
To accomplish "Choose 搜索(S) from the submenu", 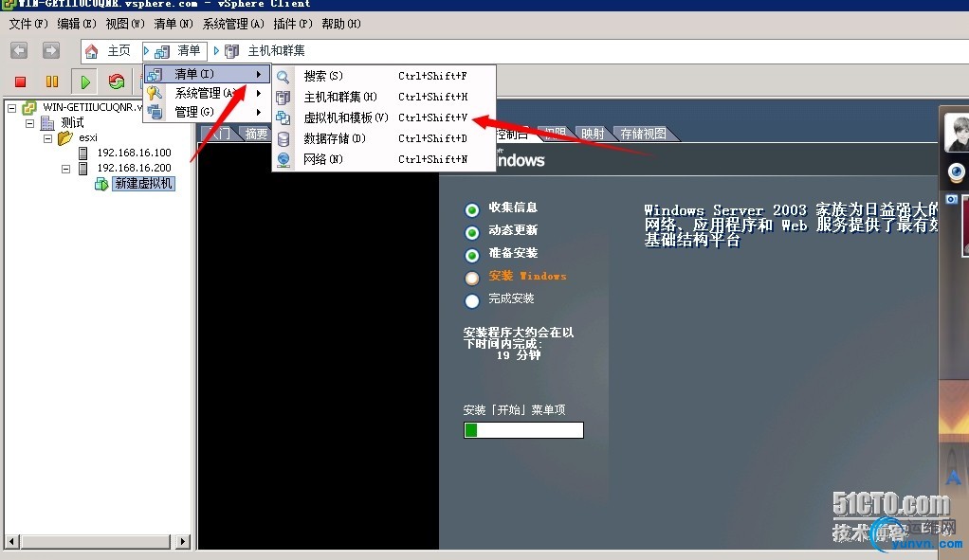I will [383, 77].
